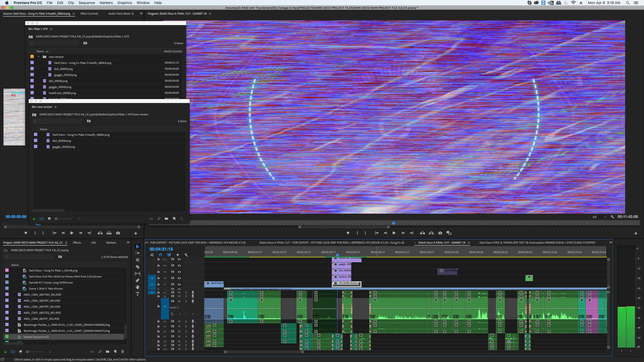Select the Razor tool

pos(138,267)
